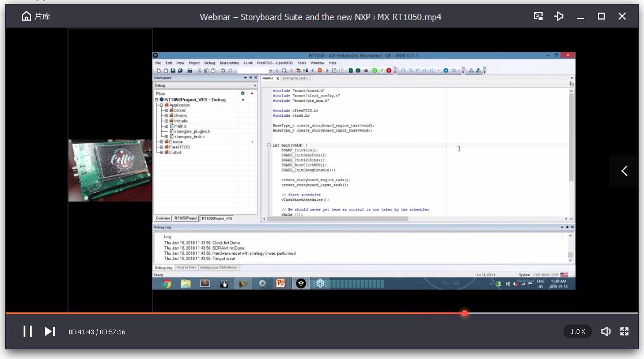Click the editor horizontal scrollbar

[x=337, y=219]
